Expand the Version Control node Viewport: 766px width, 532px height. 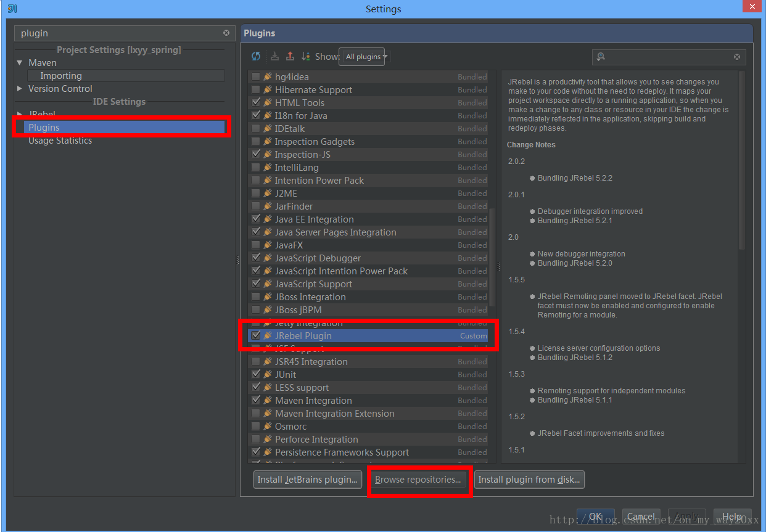pyautogui.click(x=20, y=89)
